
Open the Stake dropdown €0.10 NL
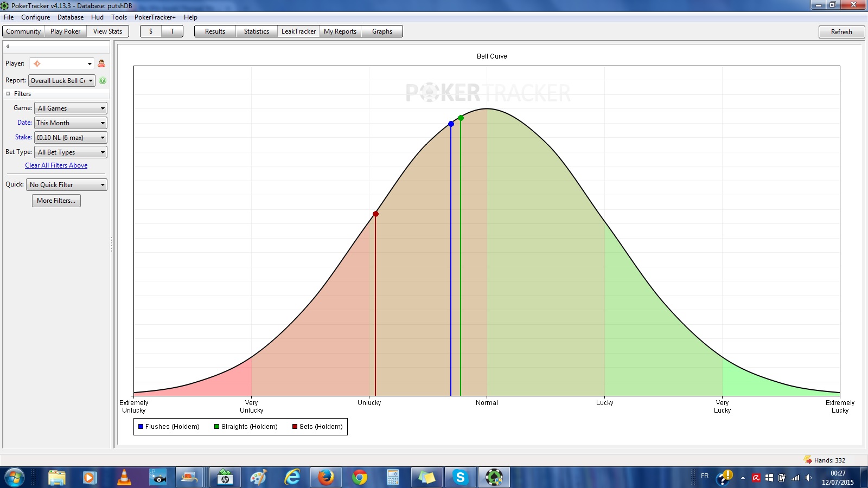(71, 138)
